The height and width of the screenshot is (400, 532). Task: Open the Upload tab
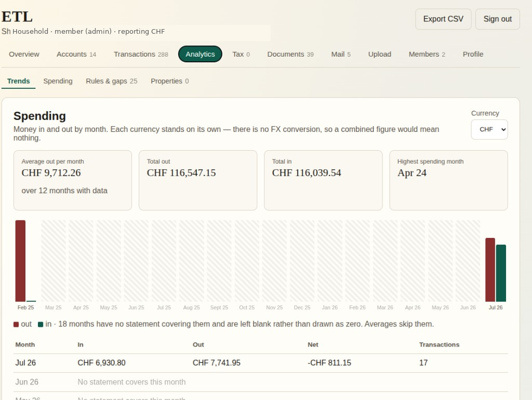[x=380, y=54]
